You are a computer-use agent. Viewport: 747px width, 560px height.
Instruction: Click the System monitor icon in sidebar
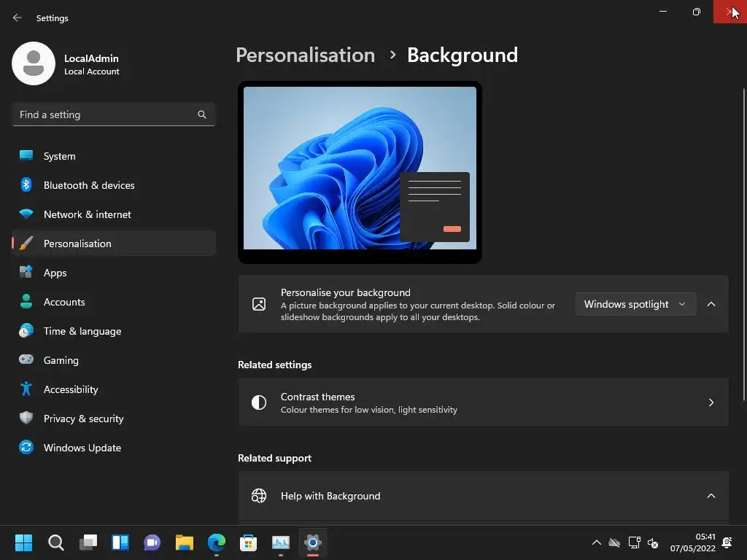pos(26,156)
